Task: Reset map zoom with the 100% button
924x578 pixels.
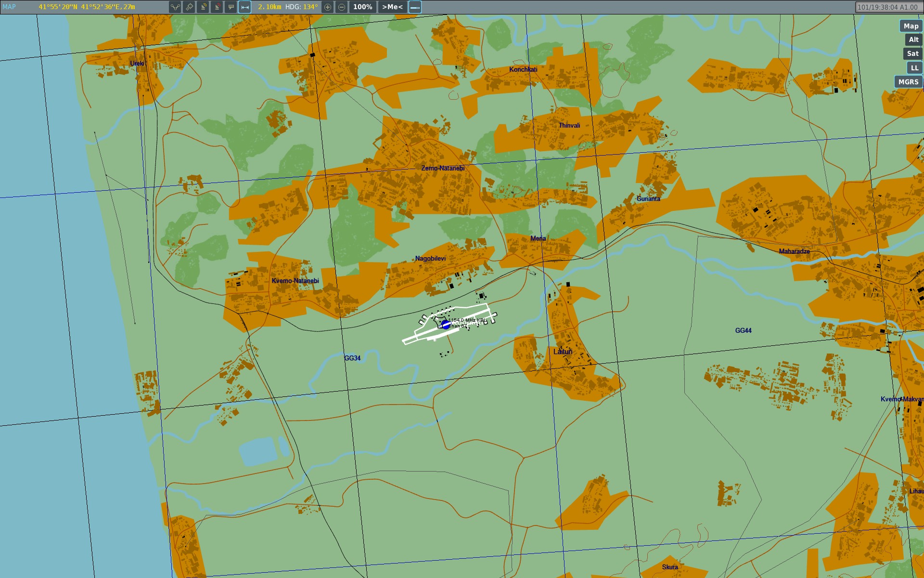Action: click(x=363, y=7)
